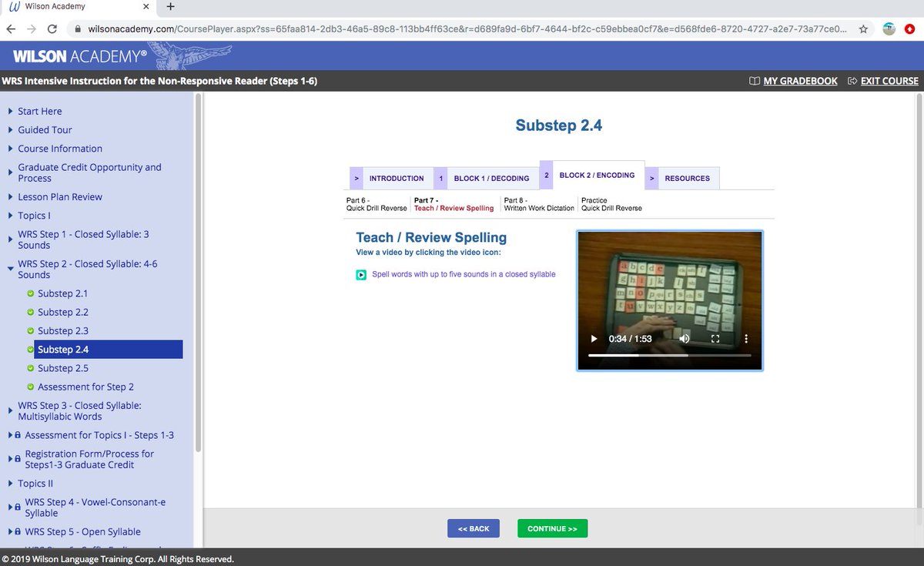
Task: Click the Exit Course link
Action: 889,81
